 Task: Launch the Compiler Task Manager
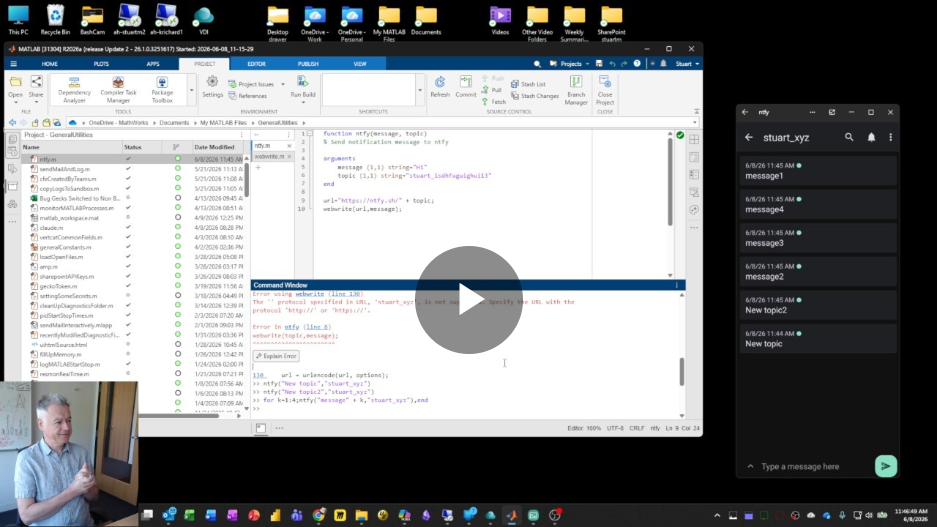118,90
